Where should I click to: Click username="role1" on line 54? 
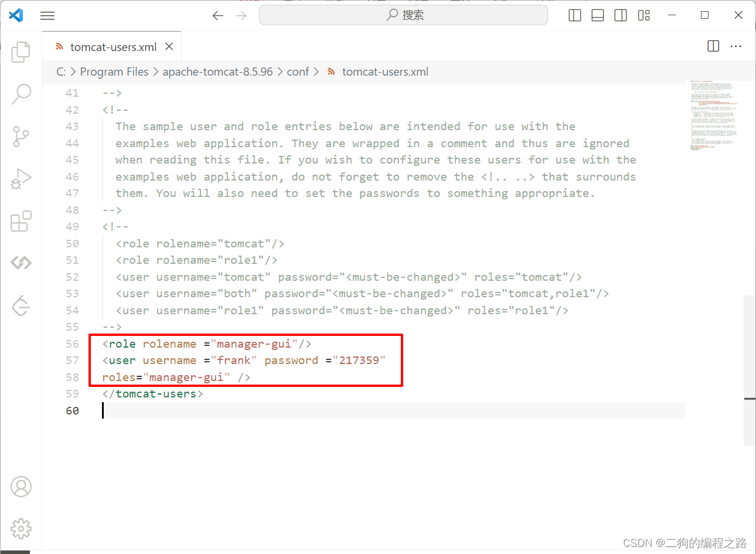tap(210, 310)
